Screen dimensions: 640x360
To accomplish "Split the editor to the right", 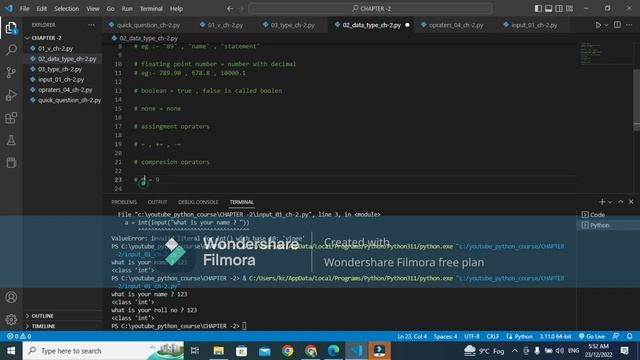I will 617,25.
